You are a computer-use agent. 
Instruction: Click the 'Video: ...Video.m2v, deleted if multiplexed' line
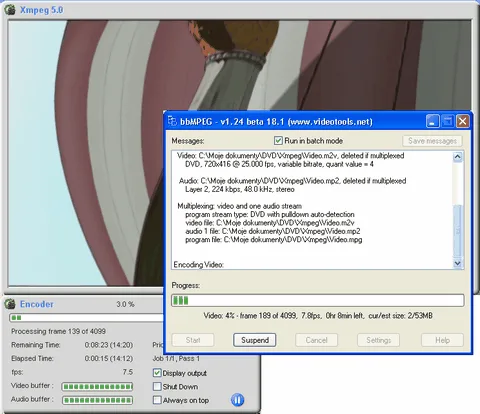pyautogui.click(x=290, y=156)
